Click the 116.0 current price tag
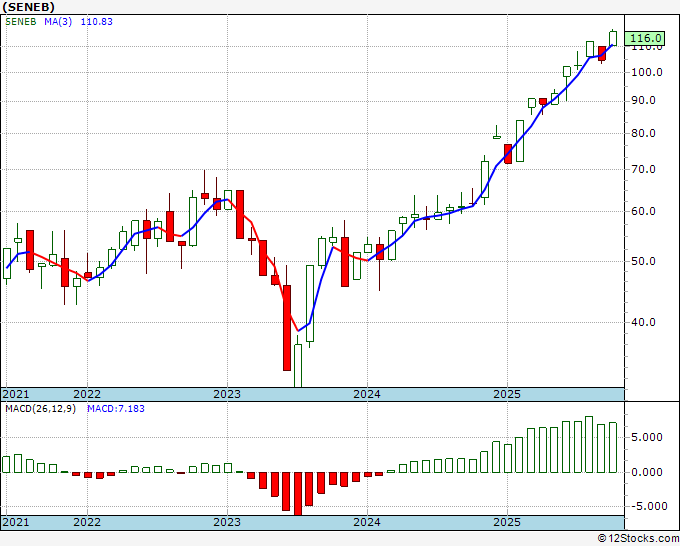680x546 pixels. click(x=646, y=39)
